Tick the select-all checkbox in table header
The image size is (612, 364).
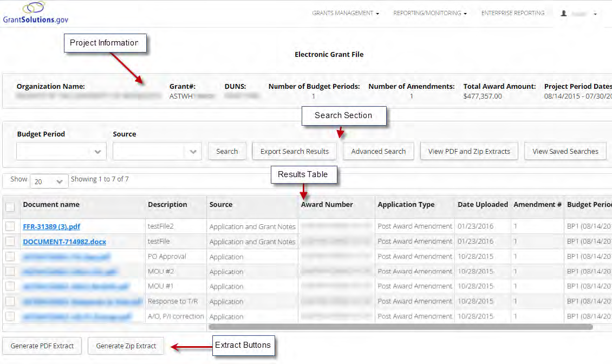(x=10, y=206)
